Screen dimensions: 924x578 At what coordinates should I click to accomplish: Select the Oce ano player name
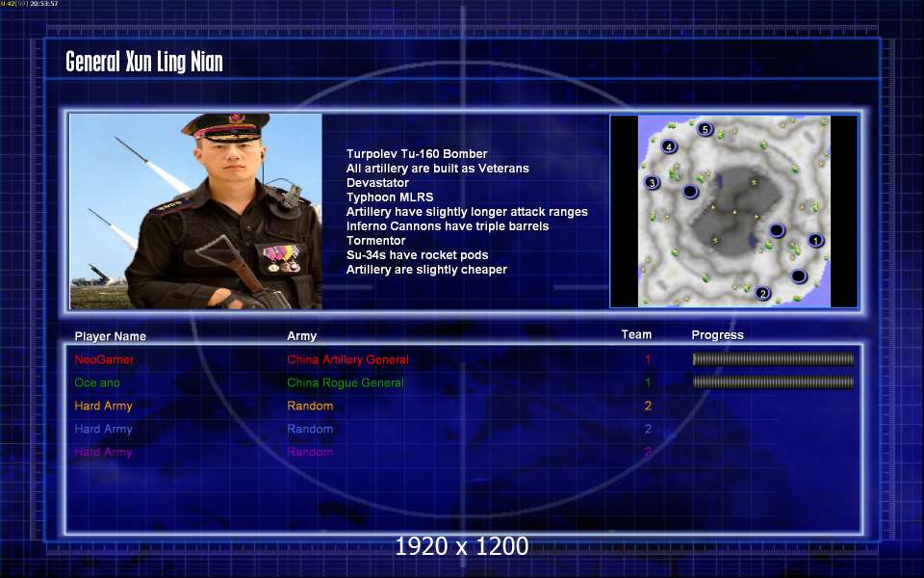tap(97, 382)
